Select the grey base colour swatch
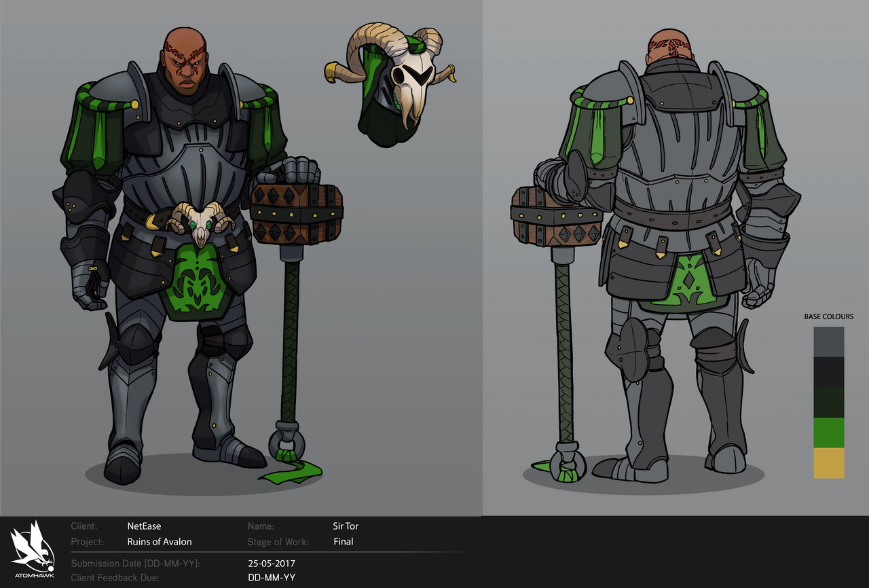Viewport: 869px width, 588px height. pyautogui.click(x=829, y=342)
